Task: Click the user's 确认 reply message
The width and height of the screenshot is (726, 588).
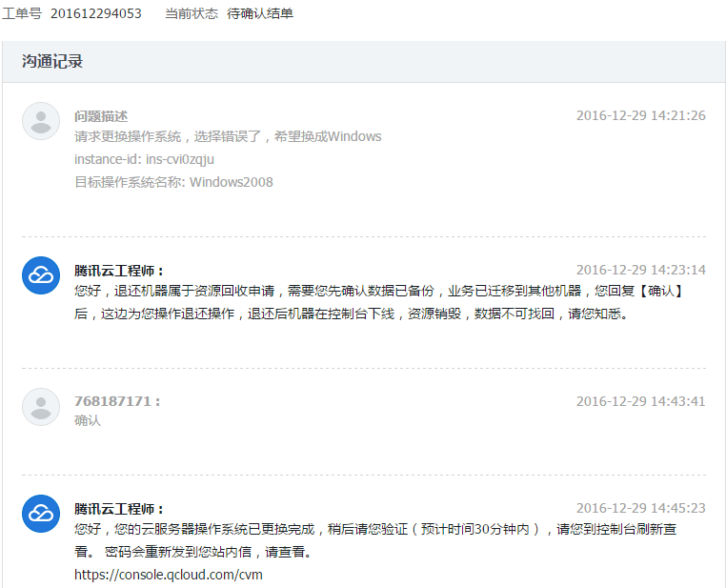Action: pos(88,420)
